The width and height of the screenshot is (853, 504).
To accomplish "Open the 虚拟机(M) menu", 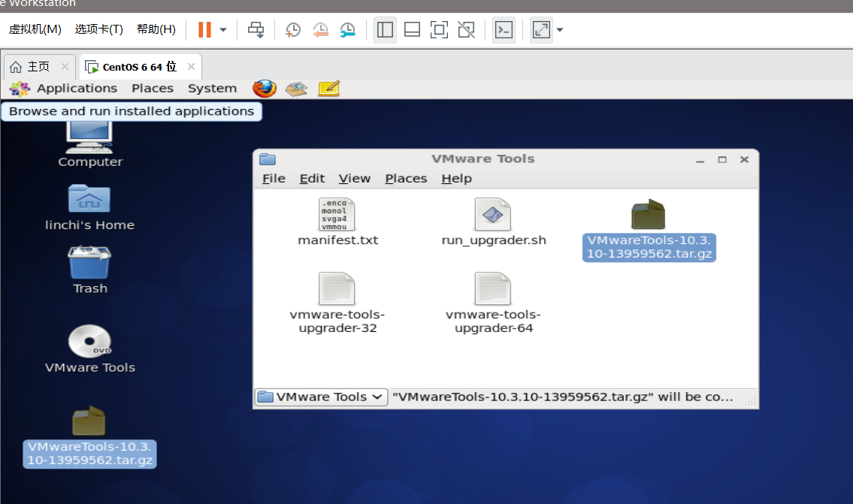I will tap(35, 29).
